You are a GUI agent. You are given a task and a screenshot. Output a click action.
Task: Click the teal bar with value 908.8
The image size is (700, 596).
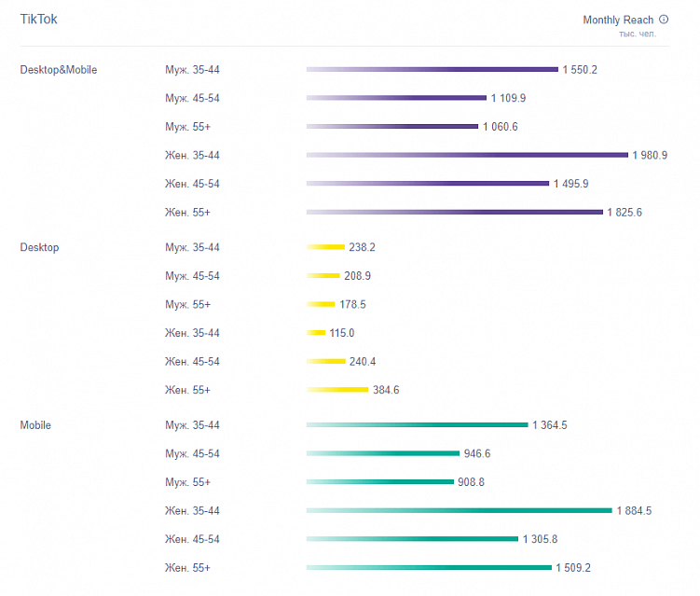[x=379, y=482]
